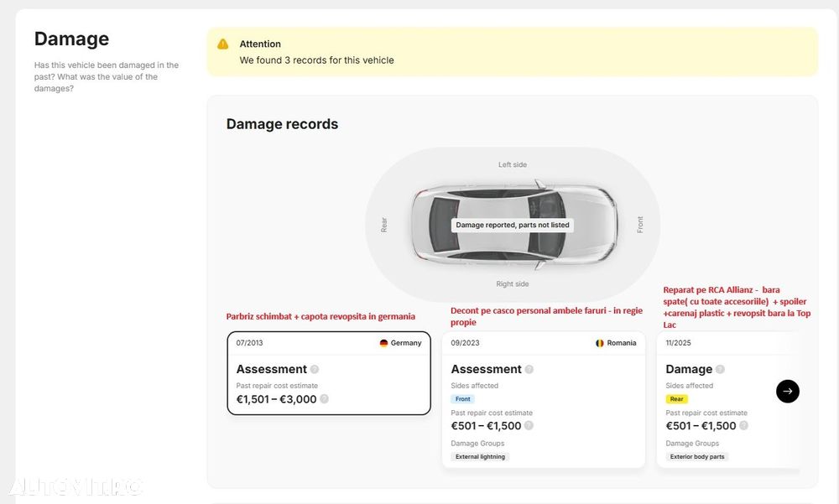
Task: Go to next damage record with arrow button
Action: (787, 391)
